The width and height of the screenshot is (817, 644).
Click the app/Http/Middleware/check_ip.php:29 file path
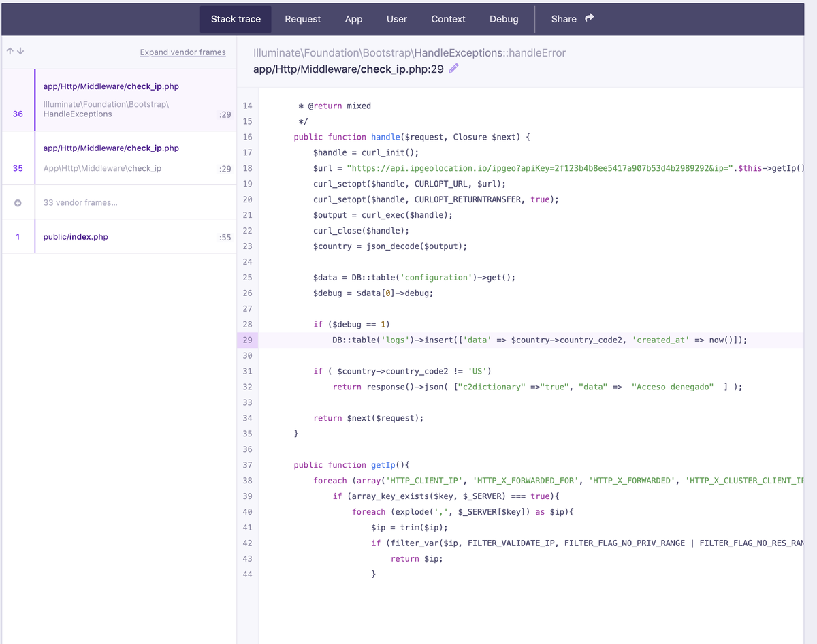[349, 69]
